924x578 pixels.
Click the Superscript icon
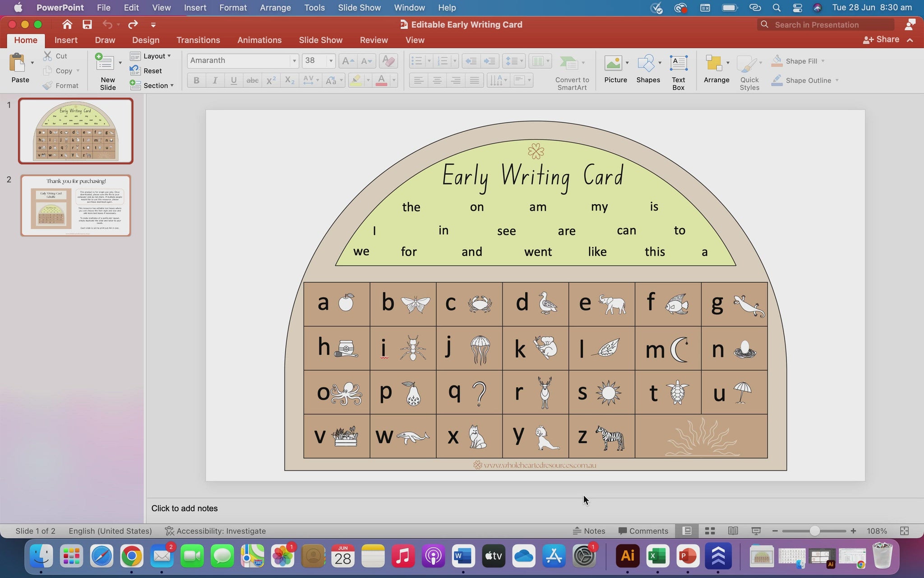pos(271,80)
